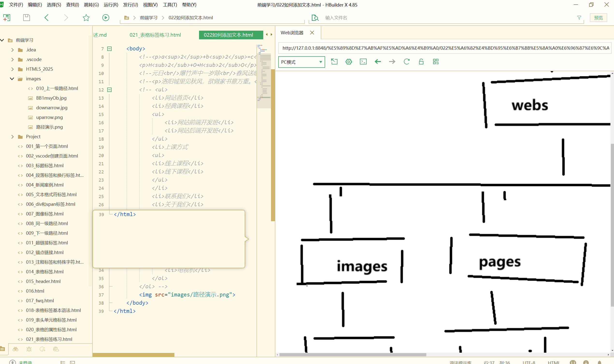
Task: Click the 未登录 login link
Action: (25, 362)
